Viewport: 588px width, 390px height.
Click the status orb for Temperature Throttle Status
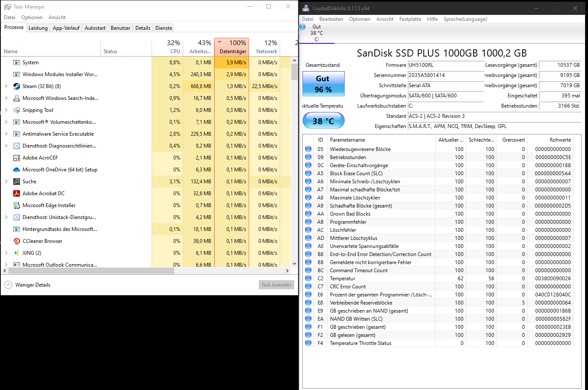[x=308, y=343]
